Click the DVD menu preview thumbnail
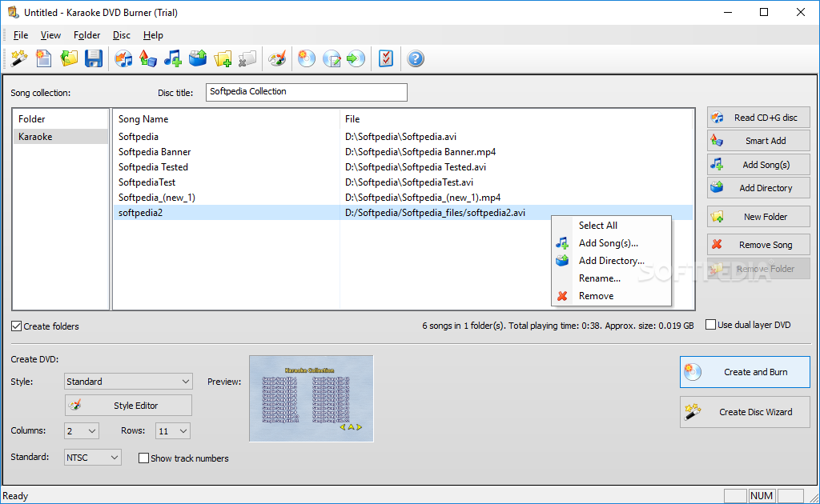Viewport: 820px width, 504px height. (312, 398)
